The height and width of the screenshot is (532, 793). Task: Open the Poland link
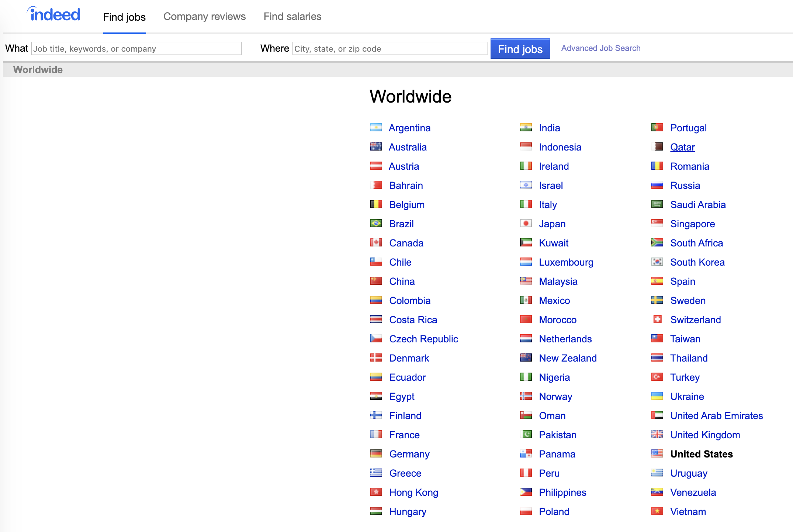pos(554,512)
